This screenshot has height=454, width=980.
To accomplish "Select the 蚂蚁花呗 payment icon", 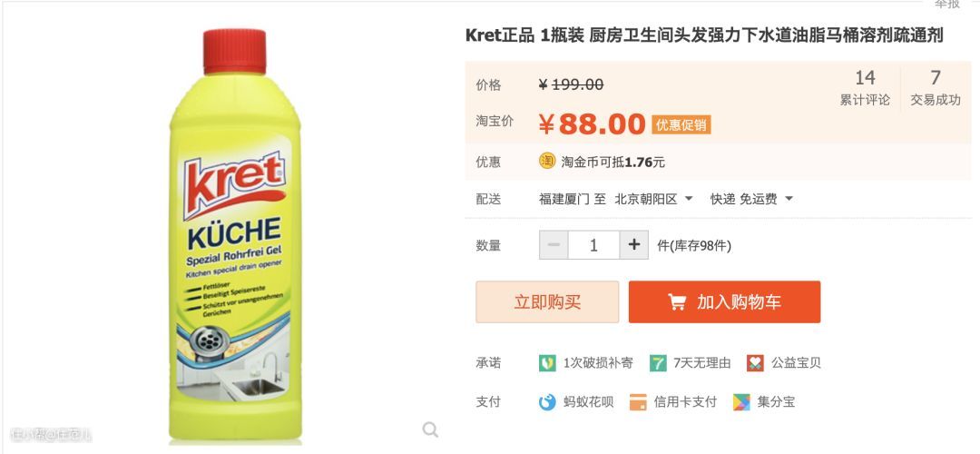I will (547, 401).
